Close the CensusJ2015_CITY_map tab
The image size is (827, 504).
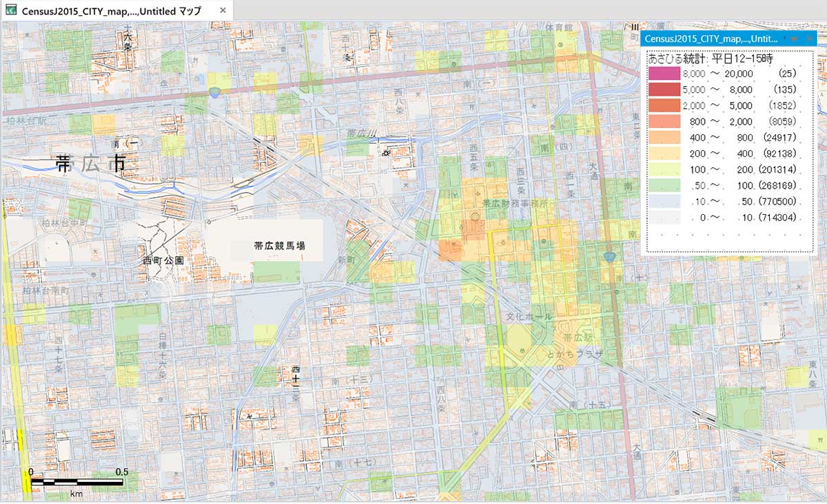(223, 11)
